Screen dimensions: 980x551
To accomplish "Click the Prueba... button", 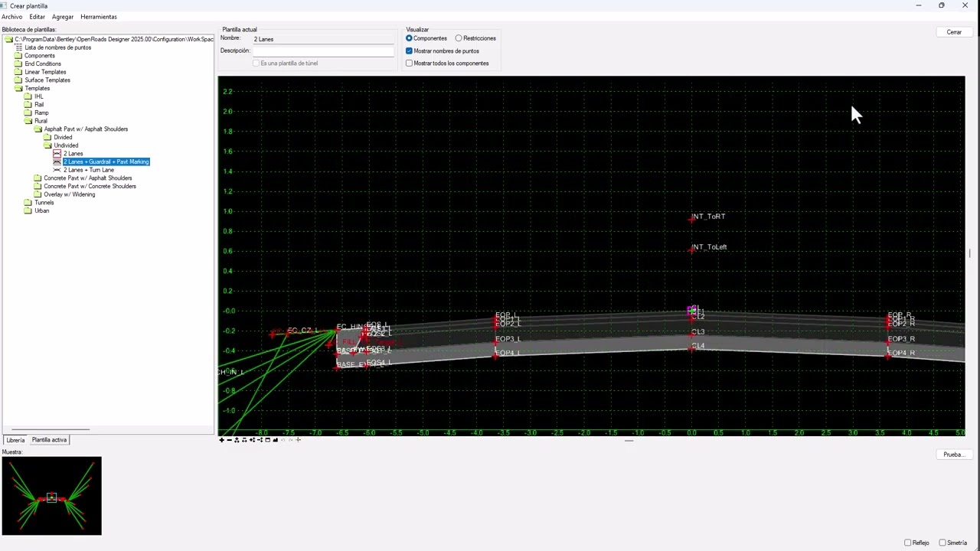I will tap(954, 455).
